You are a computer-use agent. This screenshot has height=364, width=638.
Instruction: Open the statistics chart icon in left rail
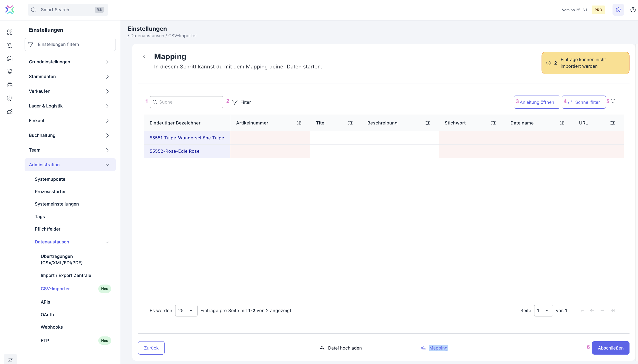click(x=10, y=112)
